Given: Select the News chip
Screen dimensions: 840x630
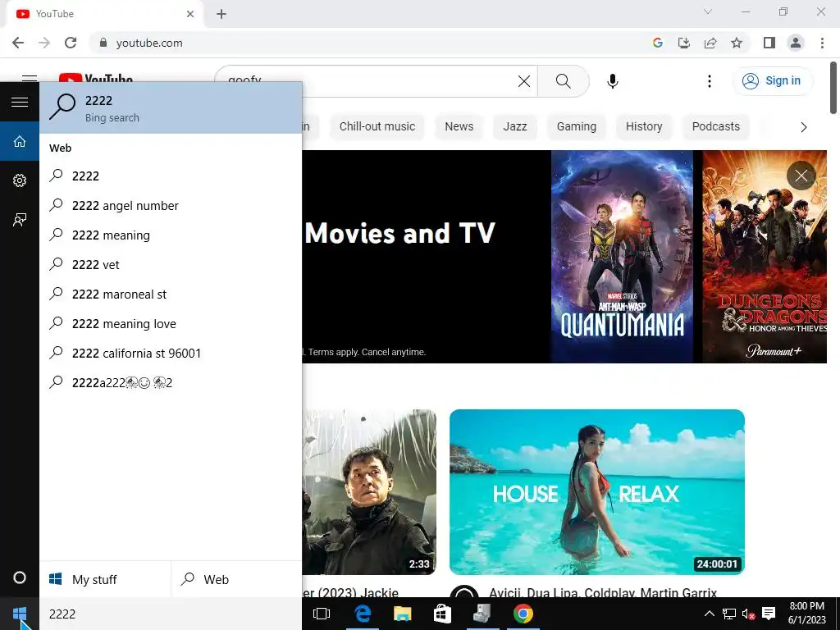Looking at the screenshot, I should 459,126.
